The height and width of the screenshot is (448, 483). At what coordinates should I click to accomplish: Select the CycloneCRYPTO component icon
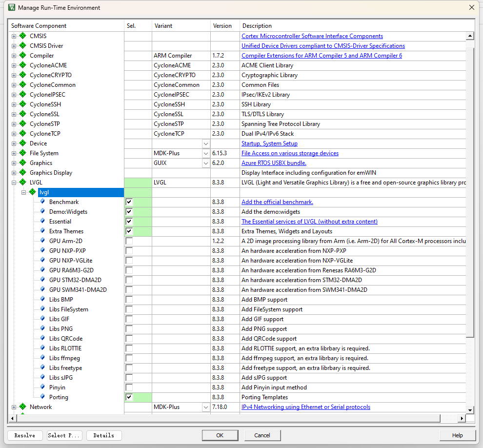(23, 75)
